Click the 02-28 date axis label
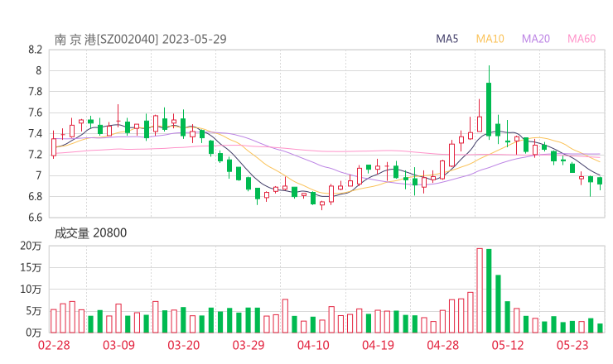 tap(54, 345)
